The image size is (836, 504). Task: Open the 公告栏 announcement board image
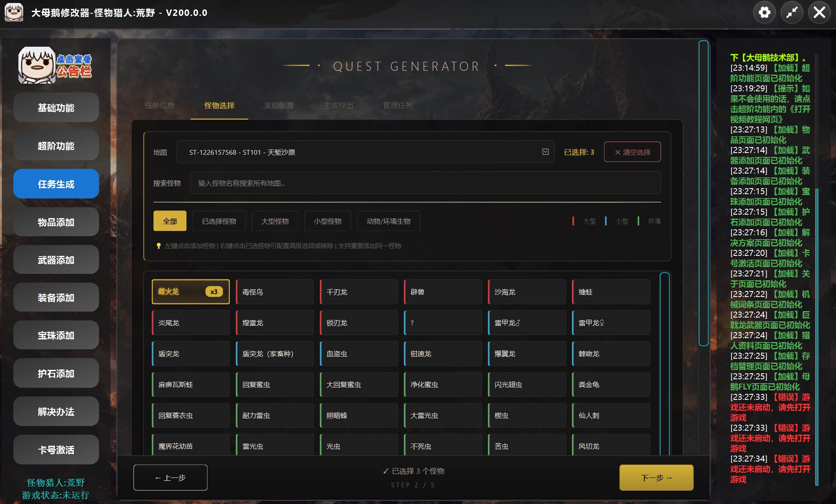tap(55, 65)
